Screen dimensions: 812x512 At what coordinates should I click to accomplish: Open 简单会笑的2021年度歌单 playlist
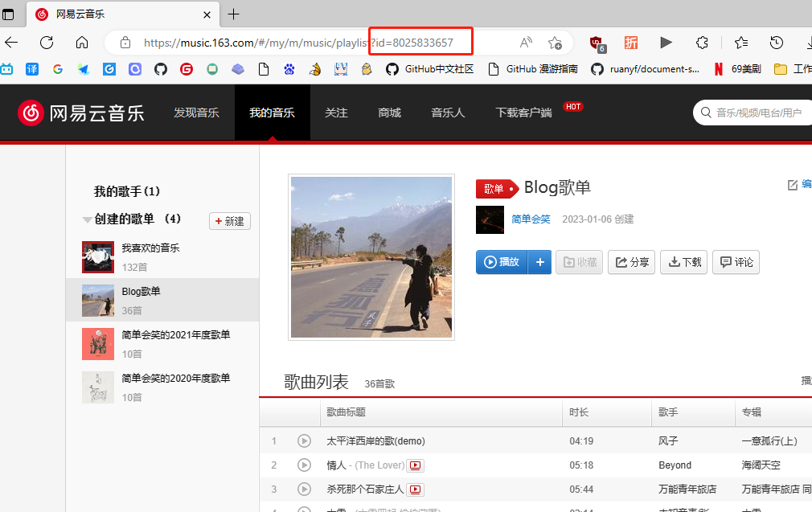coord(162,343)
